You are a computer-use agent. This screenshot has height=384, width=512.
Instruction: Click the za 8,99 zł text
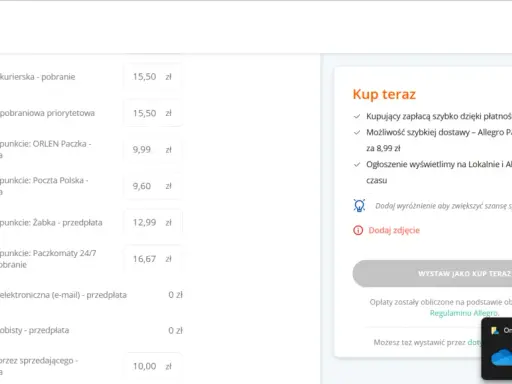point(383,148)
